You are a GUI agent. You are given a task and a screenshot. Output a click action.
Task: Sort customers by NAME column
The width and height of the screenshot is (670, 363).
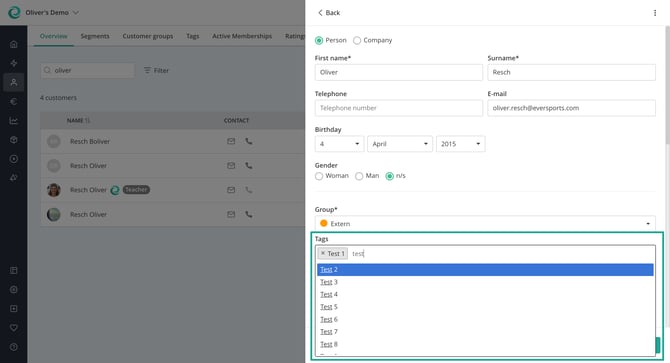pyautogui.click(x=78, y=120)
